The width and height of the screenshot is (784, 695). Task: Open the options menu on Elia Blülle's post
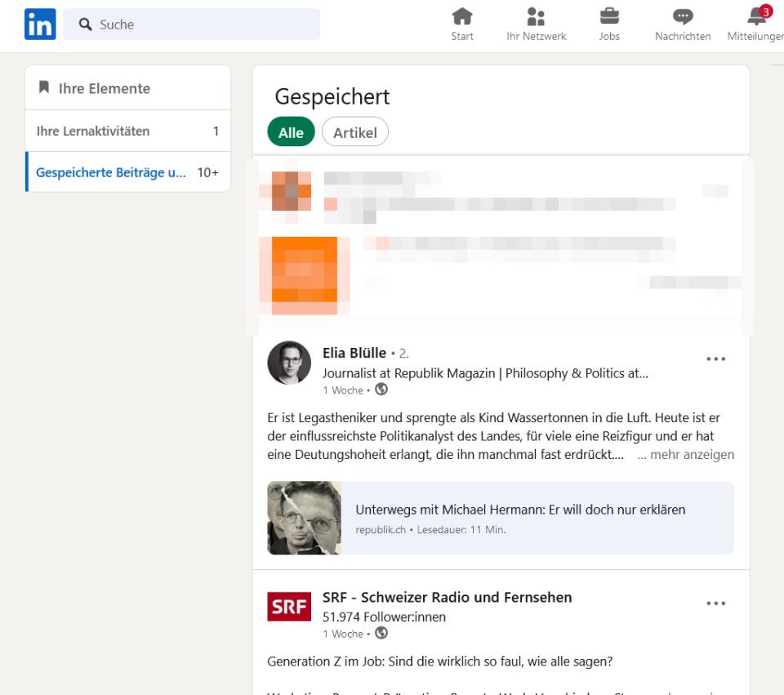pos(716,359)
